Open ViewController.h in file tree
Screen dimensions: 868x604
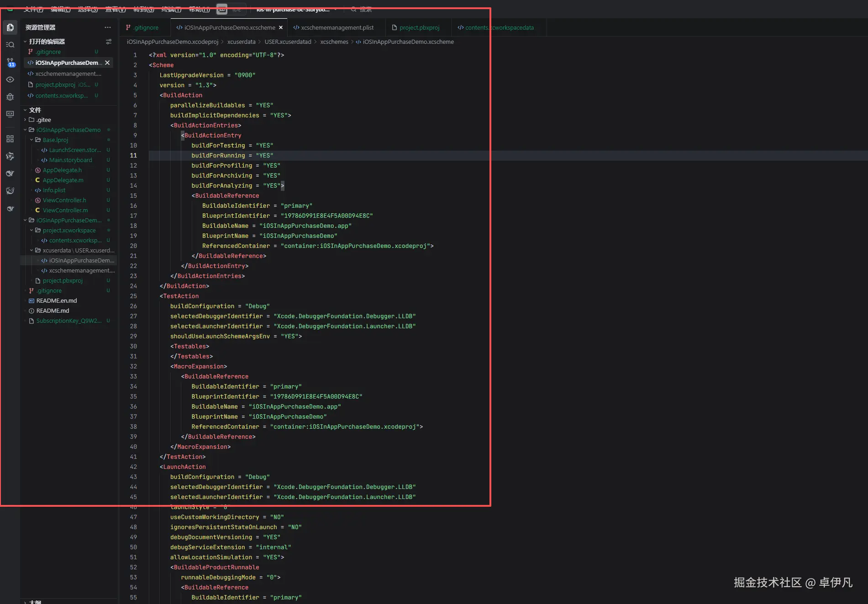point(64,200)
